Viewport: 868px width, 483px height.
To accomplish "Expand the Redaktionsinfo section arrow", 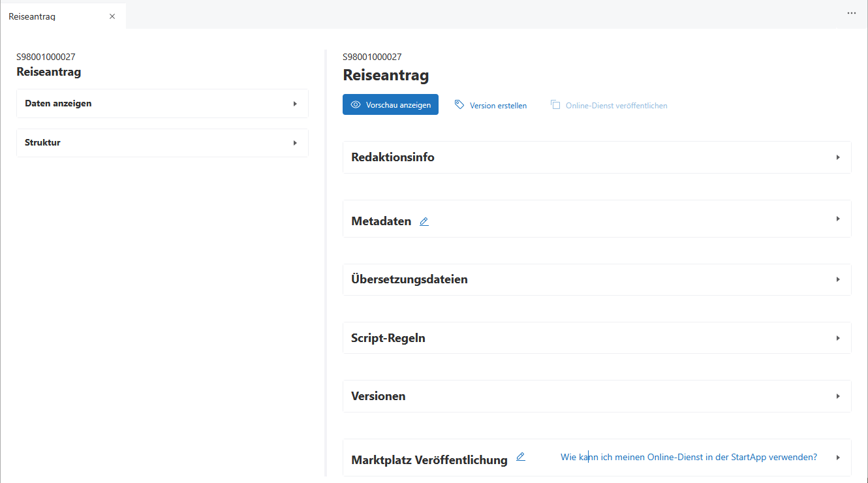I will click(838, 157).
